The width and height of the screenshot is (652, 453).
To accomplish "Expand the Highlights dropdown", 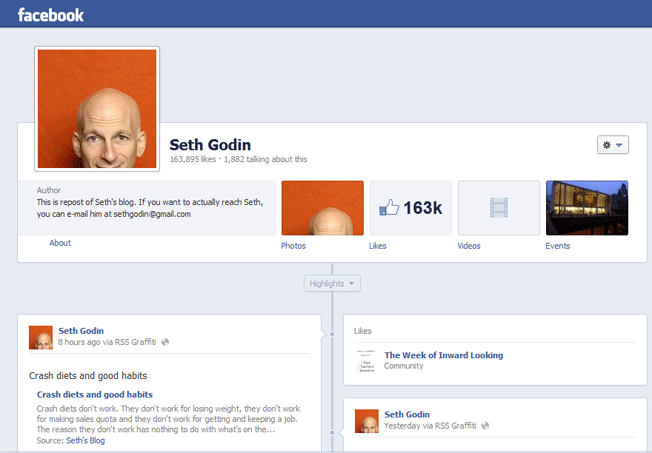I will pyautogui.click(x=333, y=283).
